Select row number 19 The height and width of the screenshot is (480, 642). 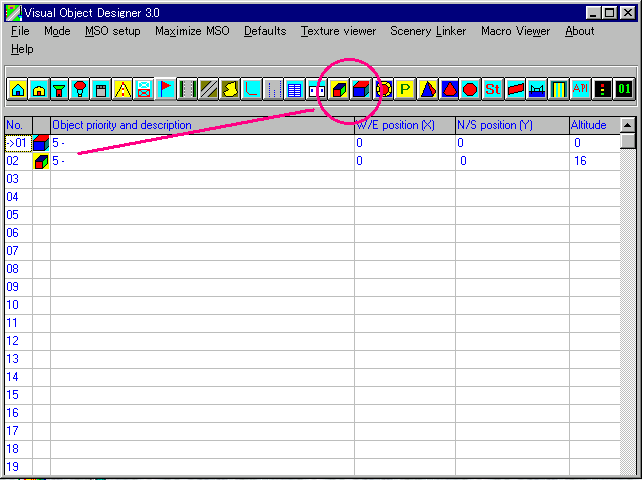pyautogui.click(x=18, y=467)
